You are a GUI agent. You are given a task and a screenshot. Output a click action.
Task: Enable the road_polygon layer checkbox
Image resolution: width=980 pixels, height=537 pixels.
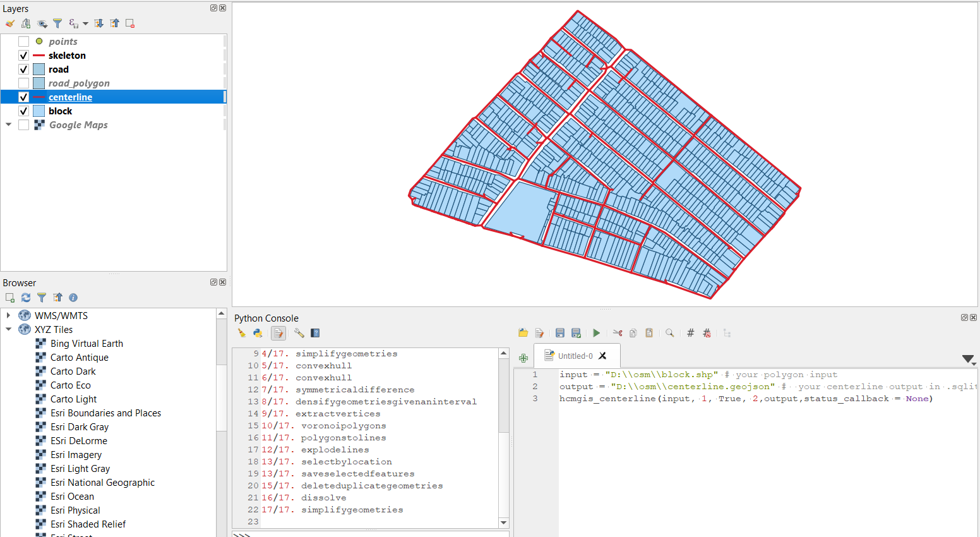click(x=23, y=83)
